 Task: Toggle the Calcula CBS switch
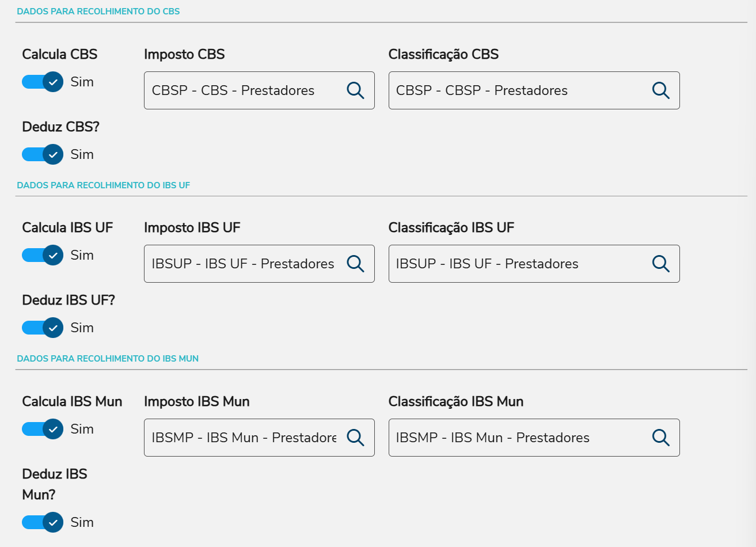[43, 82]
